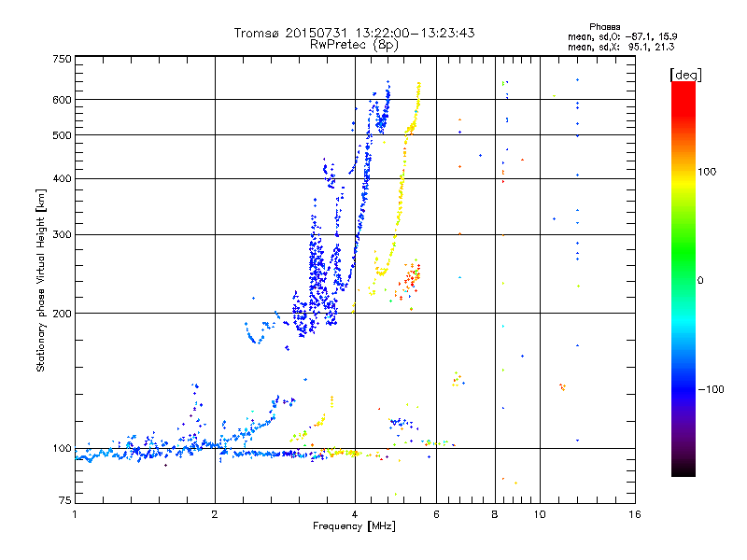
Task: Click the colorbar tick label '0'
Action: point(699,281)
